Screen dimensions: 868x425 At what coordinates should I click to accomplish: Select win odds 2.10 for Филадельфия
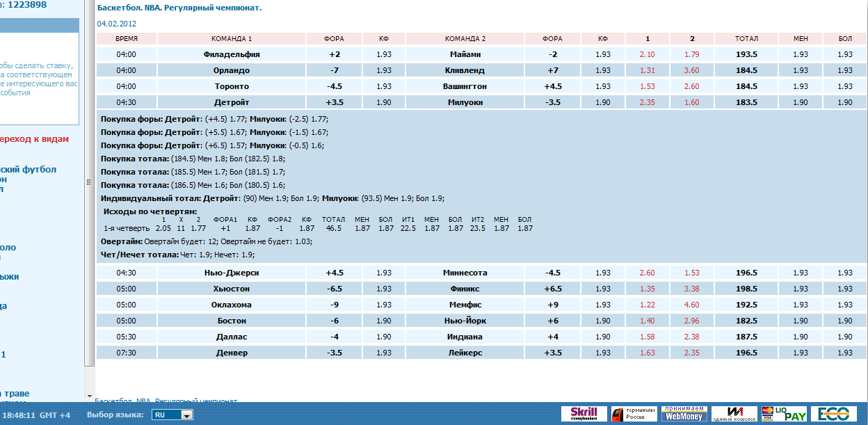[648, 54]
